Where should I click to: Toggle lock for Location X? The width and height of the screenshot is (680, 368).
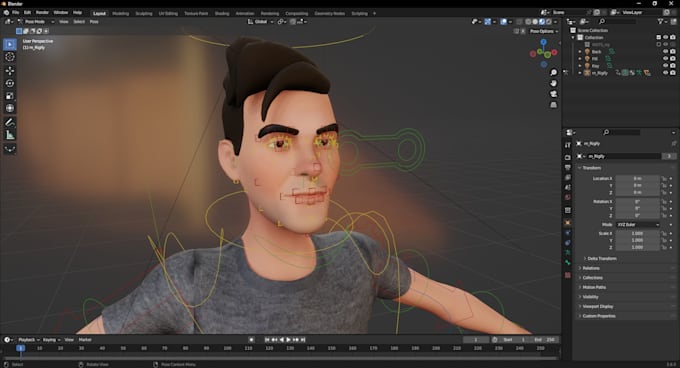pos(664,179)
